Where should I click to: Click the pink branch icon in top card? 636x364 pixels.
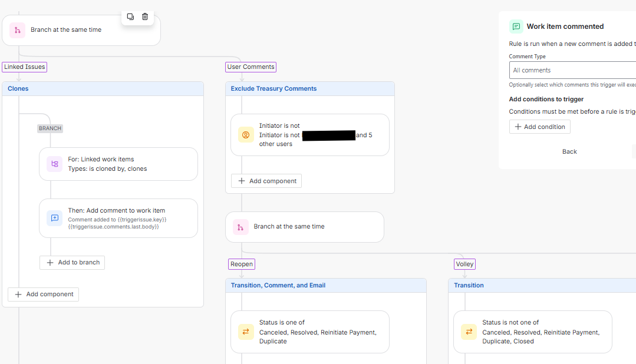(18, 30)
